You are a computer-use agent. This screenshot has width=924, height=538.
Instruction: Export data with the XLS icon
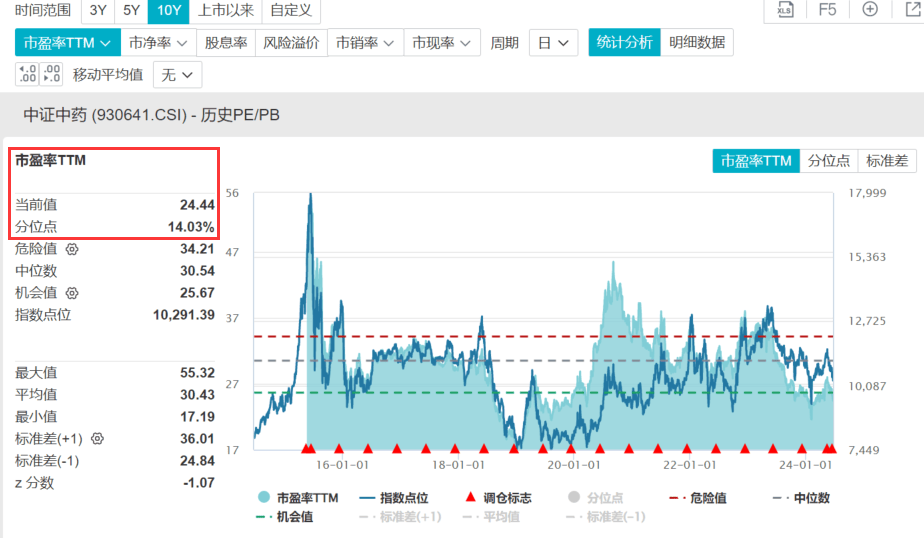(x=785, y=9)
